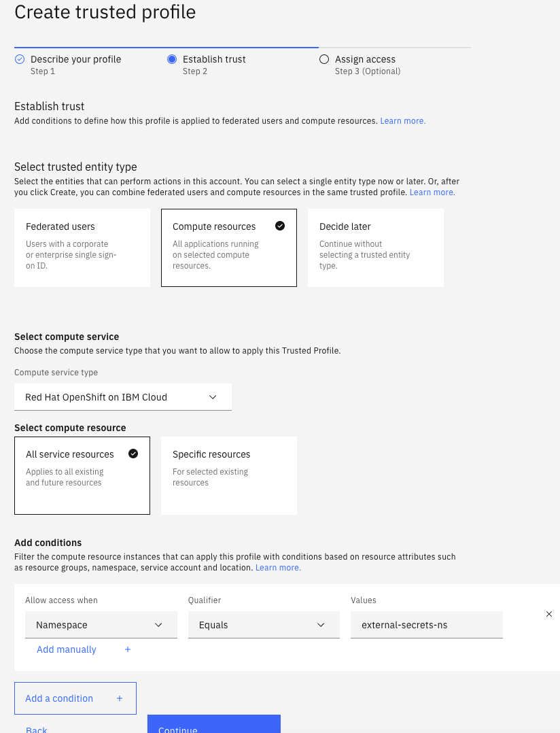This screenshot has width=560, height=733.
Task: Remove the namespace condition with X icon
Action: pos(549,614)
